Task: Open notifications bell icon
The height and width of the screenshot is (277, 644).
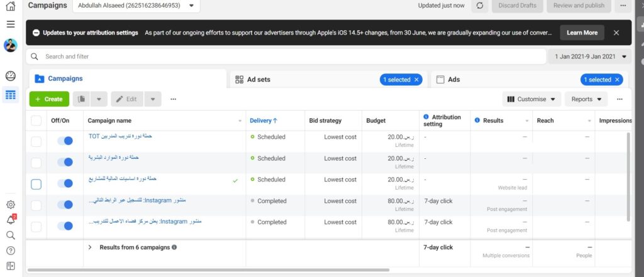Action: pos(10,220)
